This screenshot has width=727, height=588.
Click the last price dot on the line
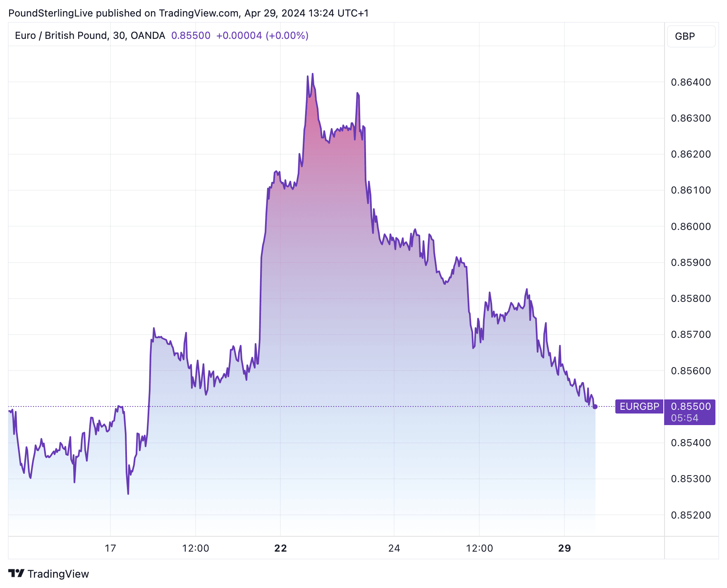point(595,407)
